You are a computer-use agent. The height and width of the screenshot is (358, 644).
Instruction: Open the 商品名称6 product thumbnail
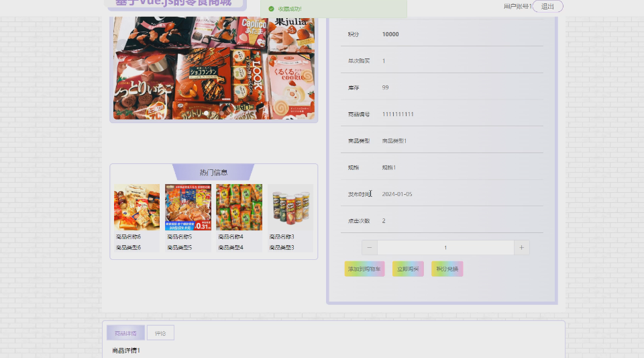(x=137, y=207)
